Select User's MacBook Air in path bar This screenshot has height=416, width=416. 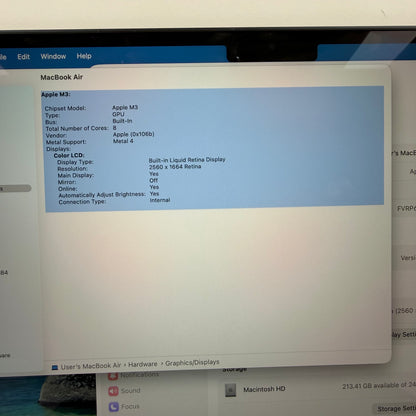[x=91, y=366]
